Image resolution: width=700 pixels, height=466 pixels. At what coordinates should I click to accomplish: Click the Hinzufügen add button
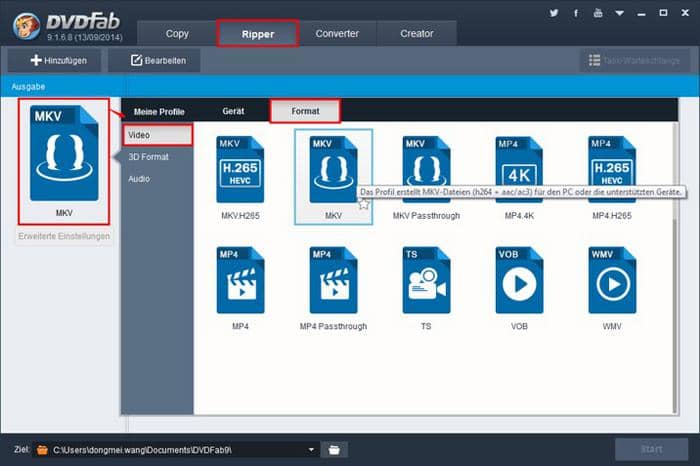pyautogui.click(x=54, y=60)
